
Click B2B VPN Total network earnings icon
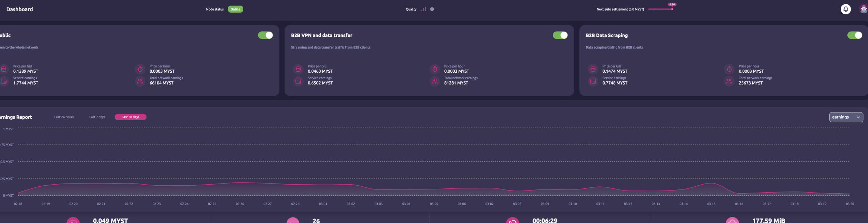[435, 81]
